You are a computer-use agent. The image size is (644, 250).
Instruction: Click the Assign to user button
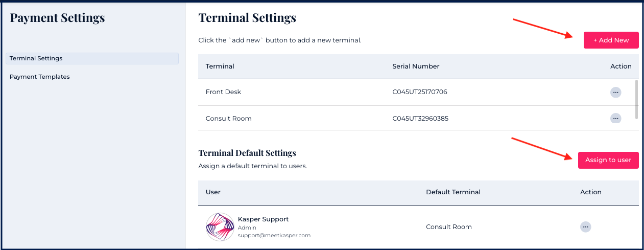pyautogui.click(x=608, y=160)
